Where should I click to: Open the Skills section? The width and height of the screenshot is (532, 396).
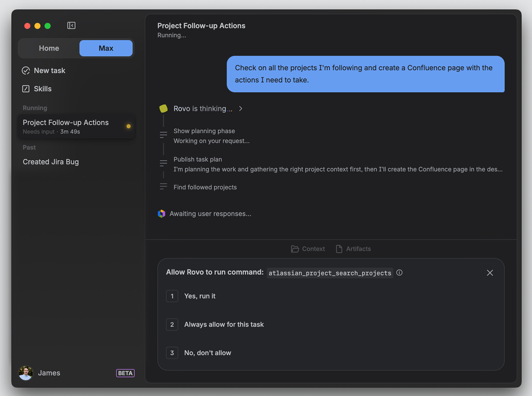click(x=37, y=89)
